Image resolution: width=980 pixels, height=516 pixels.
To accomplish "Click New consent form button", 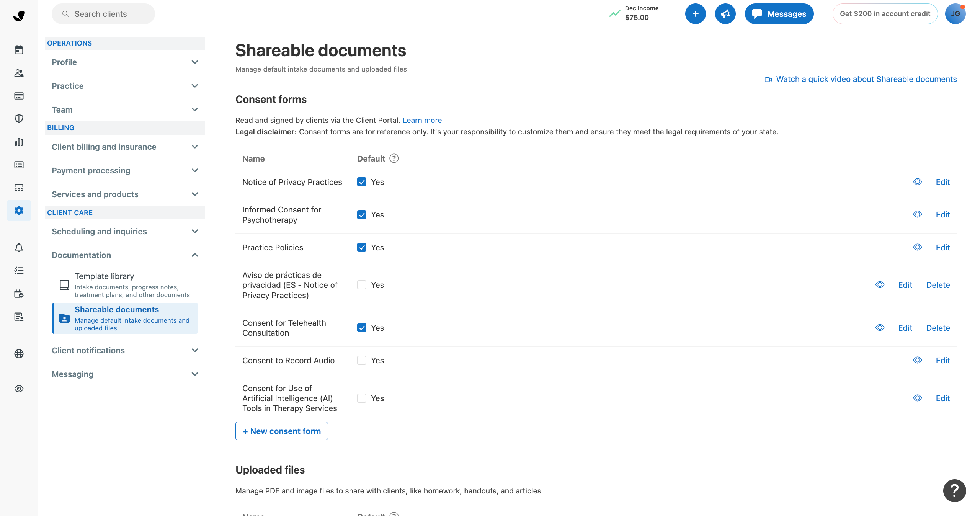I will (281, 431).
